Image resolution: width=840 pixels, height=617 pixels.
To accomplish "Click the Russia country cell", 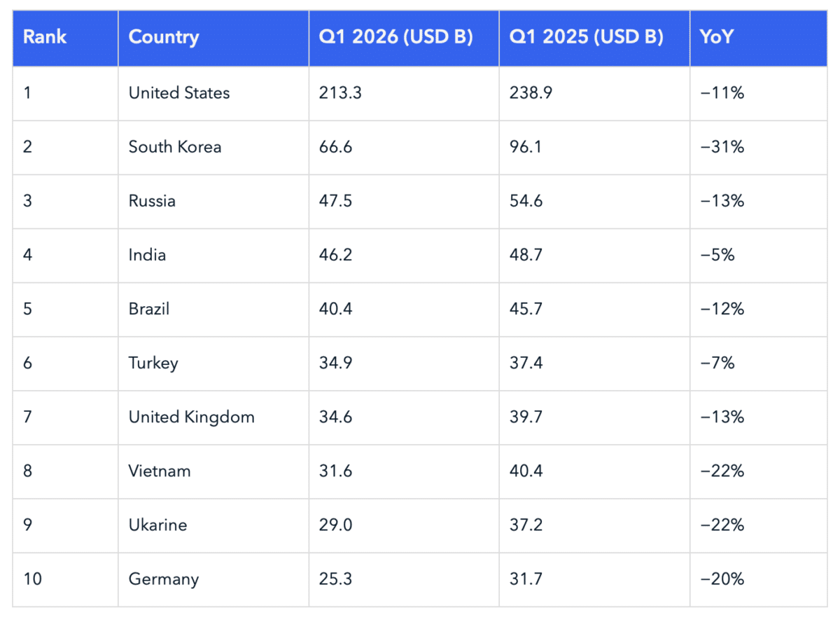I will point(152,201).
